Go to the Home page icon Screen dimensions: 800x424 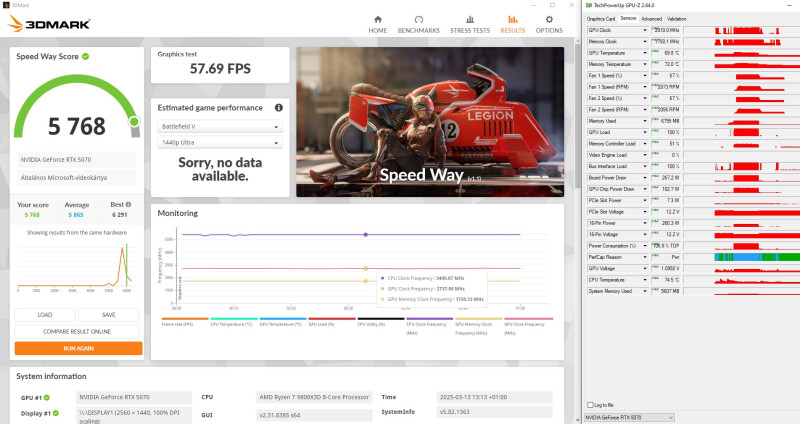(378, 19)
